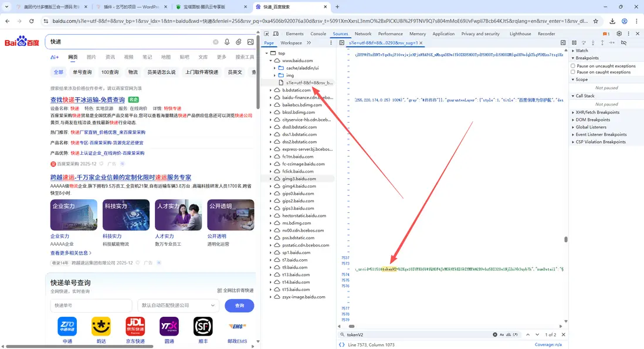
Task: Activate the DevTools inspect element picker
Action: pyautogui.click(x=266, y=33)
